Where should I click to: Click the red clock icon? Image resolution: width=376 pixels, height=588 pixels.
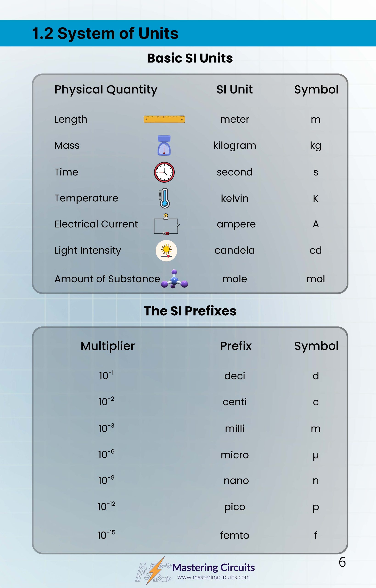(164, 172)
